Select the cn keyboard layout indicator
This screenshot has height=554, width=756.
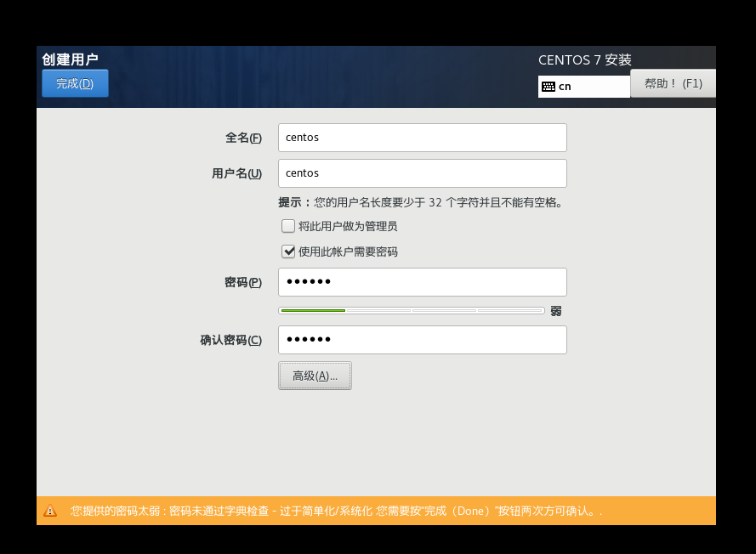click(x=584, y=87)
